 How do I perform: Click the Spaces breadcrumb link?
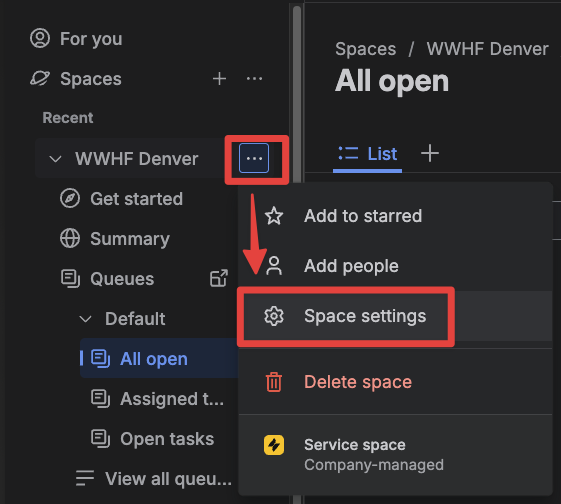point(365,49)
